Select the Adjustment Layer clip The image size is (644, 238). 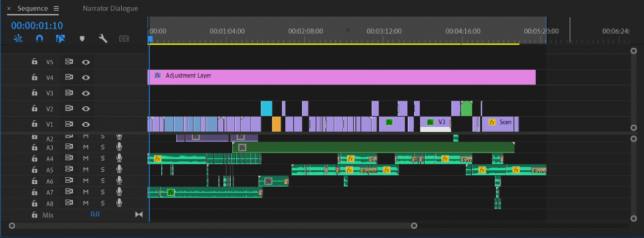341,77
